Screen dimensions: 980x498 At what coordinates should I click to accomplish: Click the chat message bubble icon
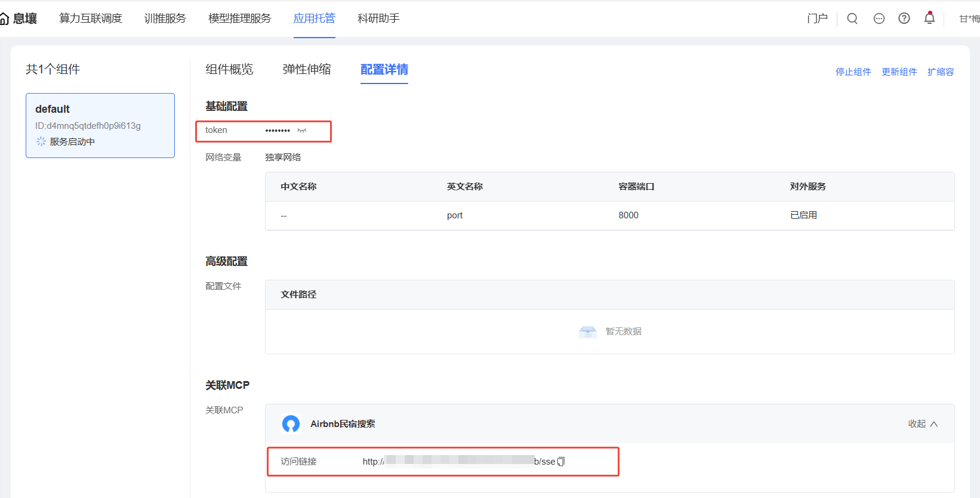point(879,18)
